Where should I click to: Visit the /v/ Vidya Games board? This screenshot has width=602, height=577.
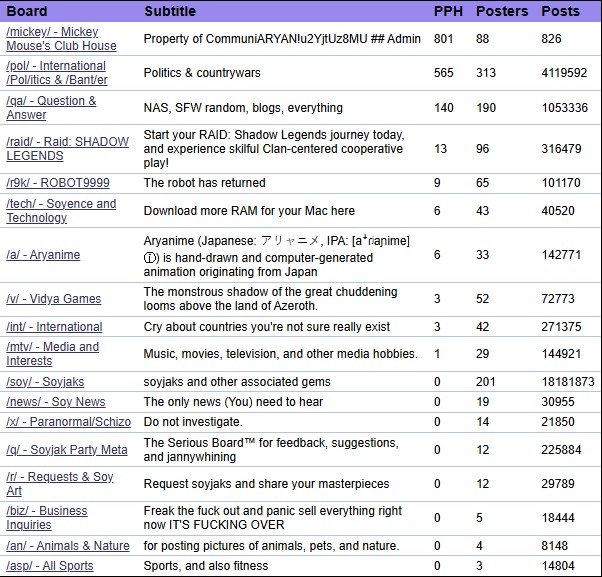(54, 299)
